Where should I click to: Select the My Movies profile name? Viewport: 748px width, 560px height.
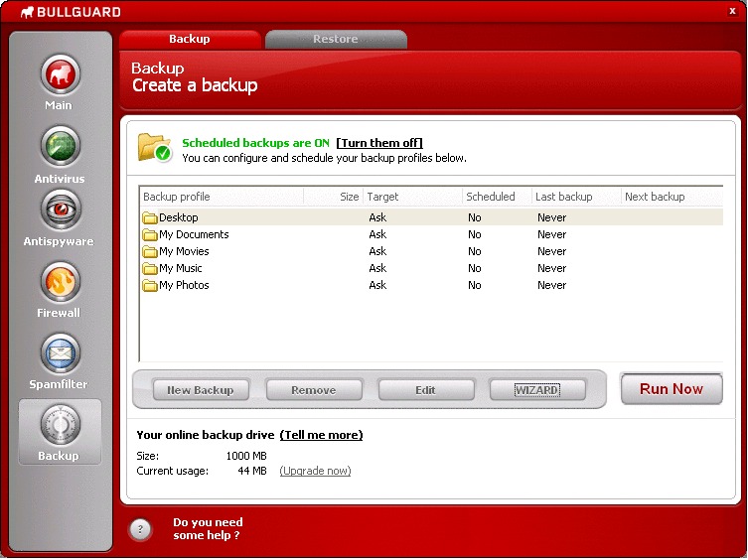(x=184, y=251)
